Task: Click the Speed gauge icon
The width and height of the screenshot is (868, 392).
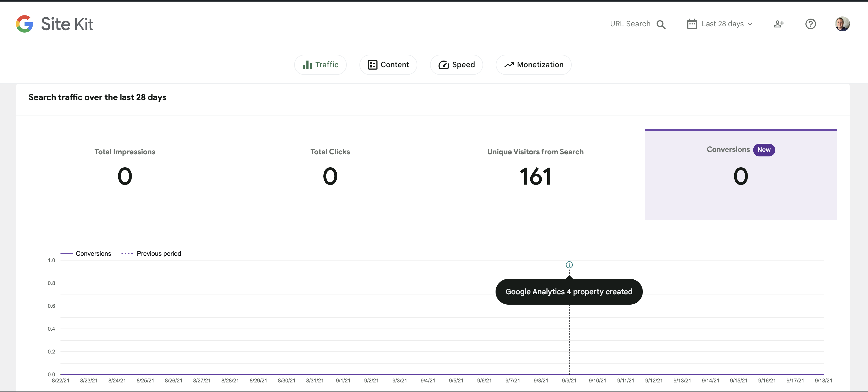Action: click(x=444, y=65)
